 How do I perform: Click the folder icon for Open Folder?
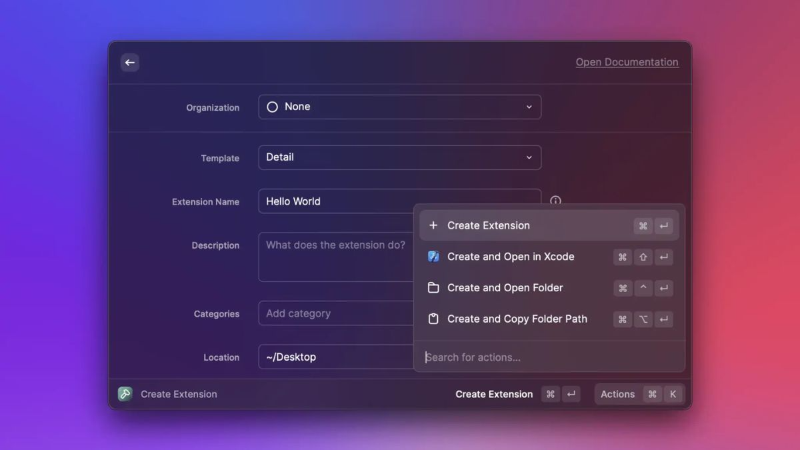tap(433, 288)
